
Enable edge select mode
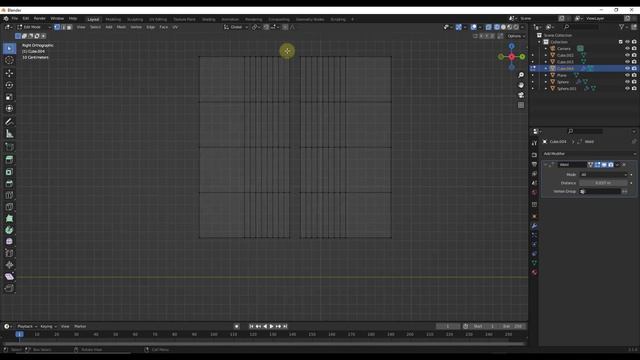[63, 27]
